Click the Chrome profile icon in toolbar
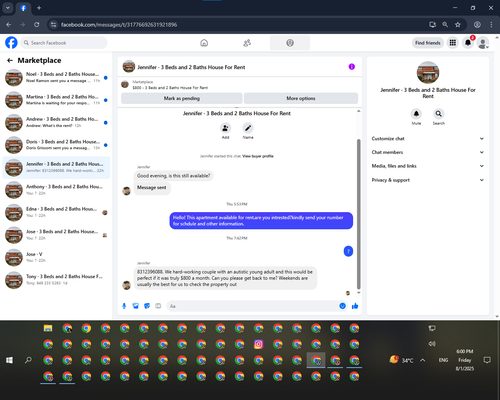 pyautogui.click(x=477, y=25)
